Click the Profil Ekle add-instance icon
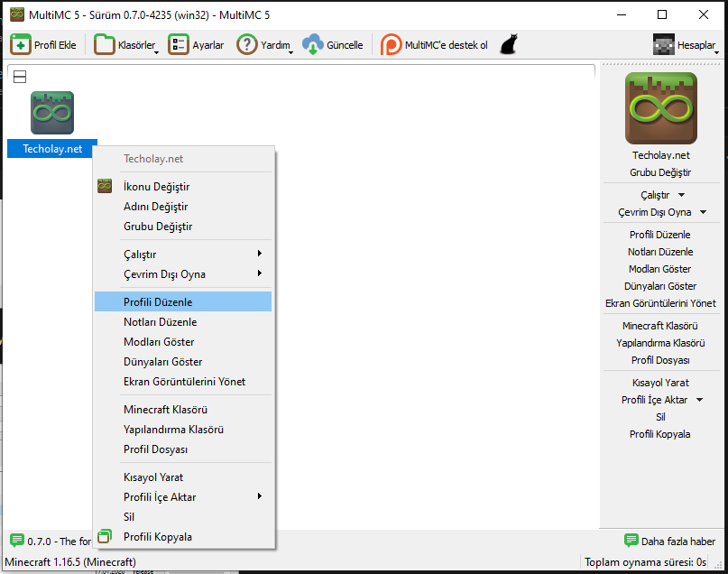Viewport: 728px width, 574px height. tap(21, 44)
